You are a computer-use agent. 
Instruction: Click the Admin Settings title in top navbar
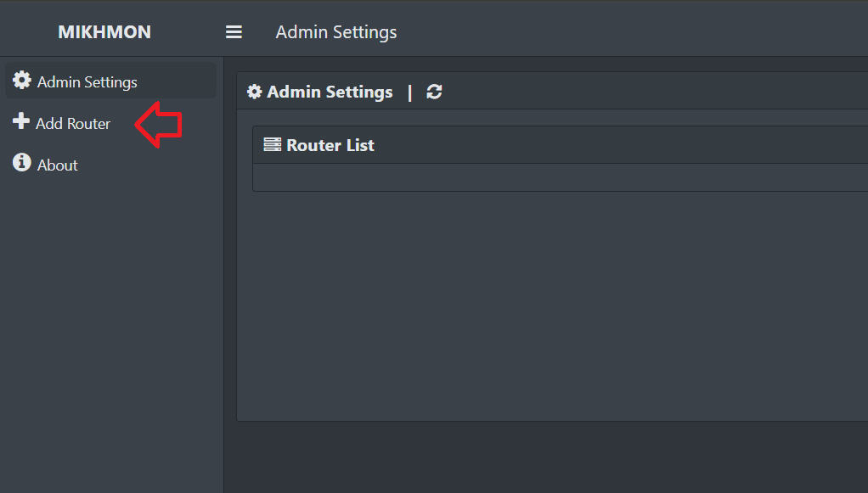coord(336,32)
